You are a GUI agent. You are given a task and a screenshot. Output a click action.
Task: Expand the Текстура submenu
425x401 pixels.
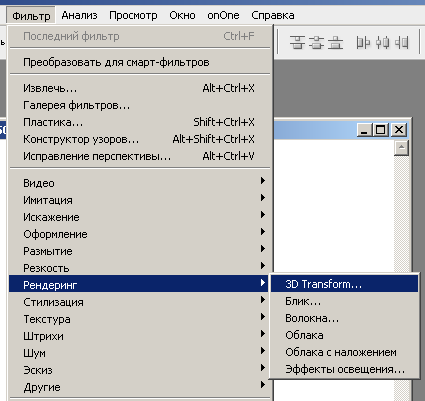[140, 319]
